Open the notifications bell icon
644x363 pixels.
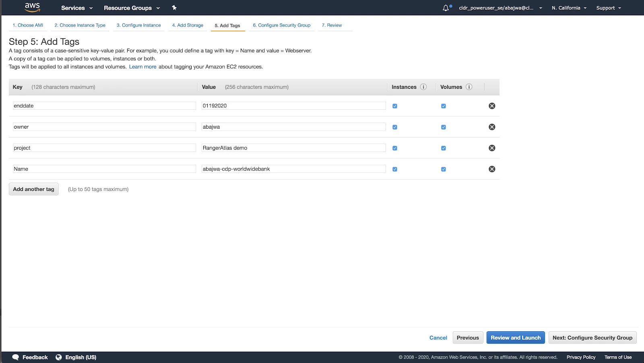tap(446, 8)
